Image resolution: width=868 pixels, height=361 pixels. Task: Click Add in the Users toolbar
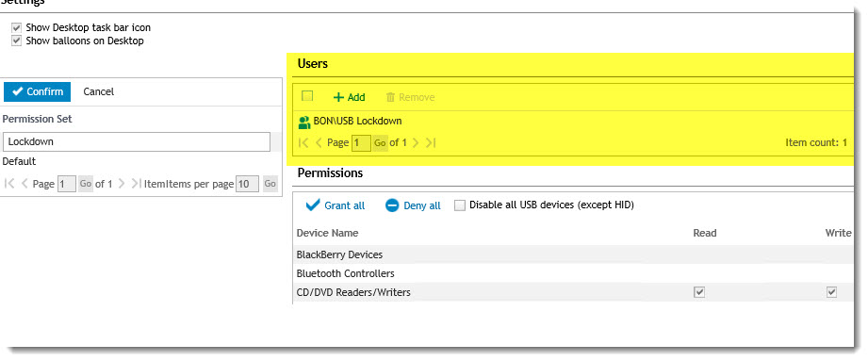click(350, 97)
